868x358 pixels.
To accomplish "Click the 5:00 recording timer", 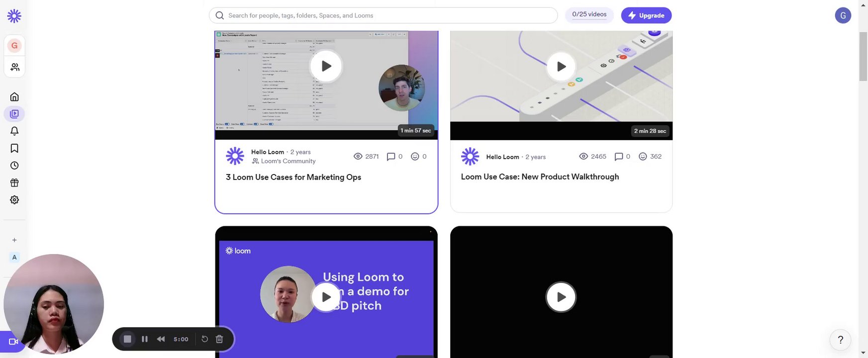I will click(x=181, y=339).
